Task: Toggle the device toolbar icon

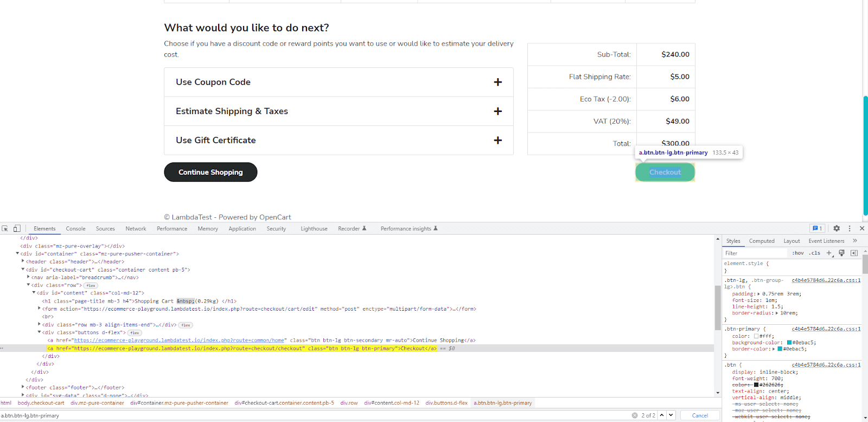Action: tap(17, 229)
